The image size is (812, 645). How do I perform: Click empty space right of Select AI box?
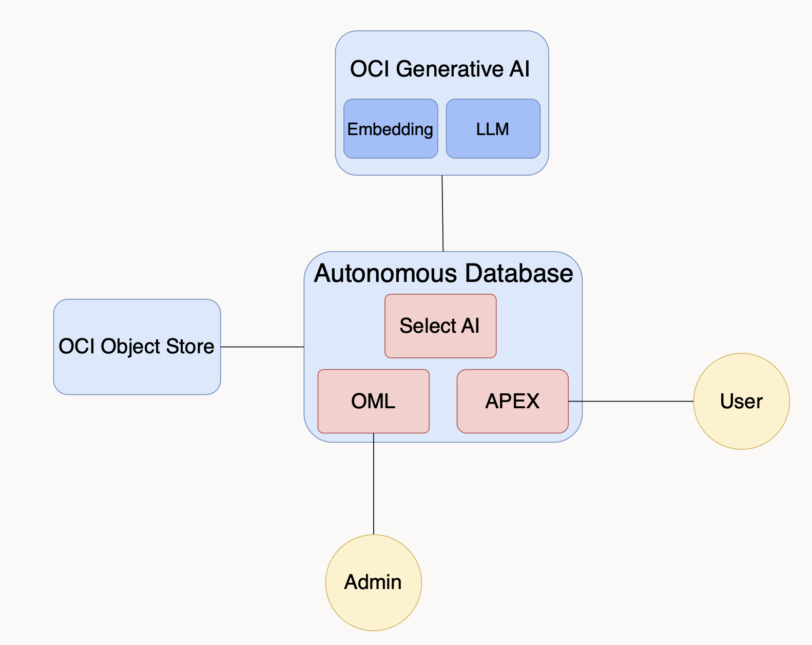[x=538, y=326]
